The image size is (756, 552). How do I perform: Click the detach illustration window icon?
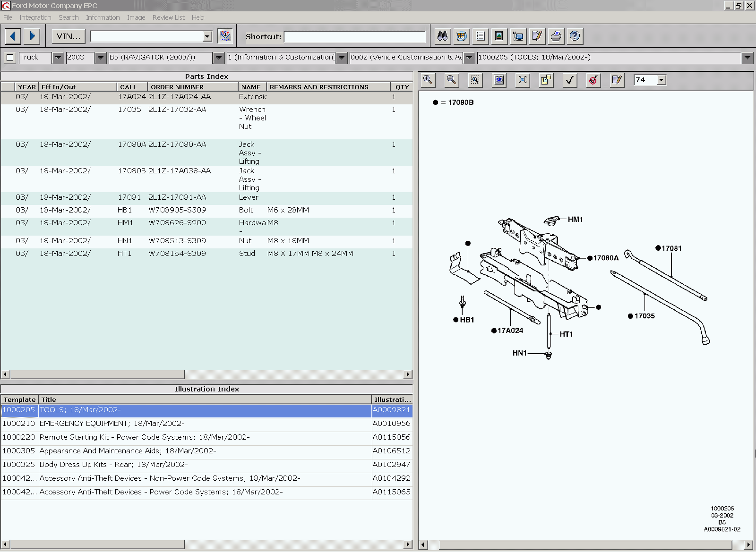pyautogui.click(x=546, y=80)
